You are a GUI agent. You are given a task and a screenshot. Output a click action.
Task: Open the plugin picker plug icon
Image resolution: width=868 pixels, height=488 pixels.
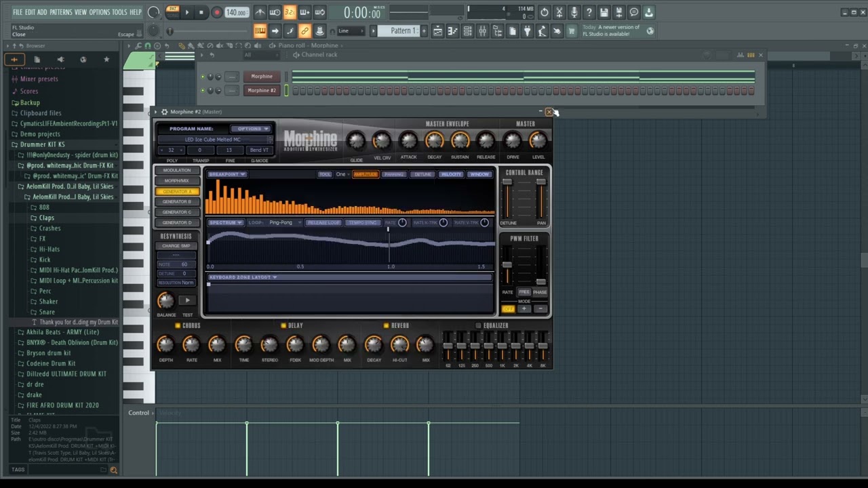coord(527,31)
